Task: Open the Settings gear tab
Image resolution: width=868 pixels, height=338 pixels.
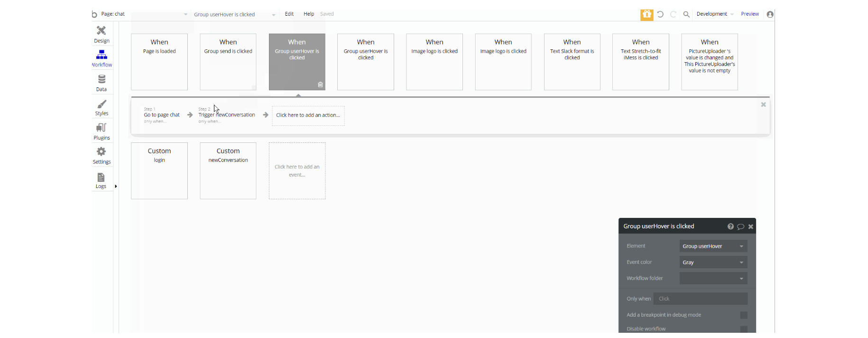Action: pyautogui.click(x=102, y=156)
